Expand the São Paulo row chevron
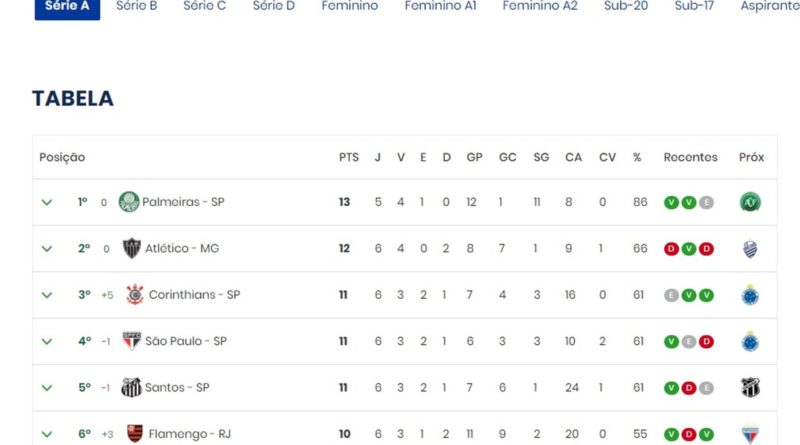Image resolution: width=800 pixels, height=445 pixels. click(x=46, y=341)
